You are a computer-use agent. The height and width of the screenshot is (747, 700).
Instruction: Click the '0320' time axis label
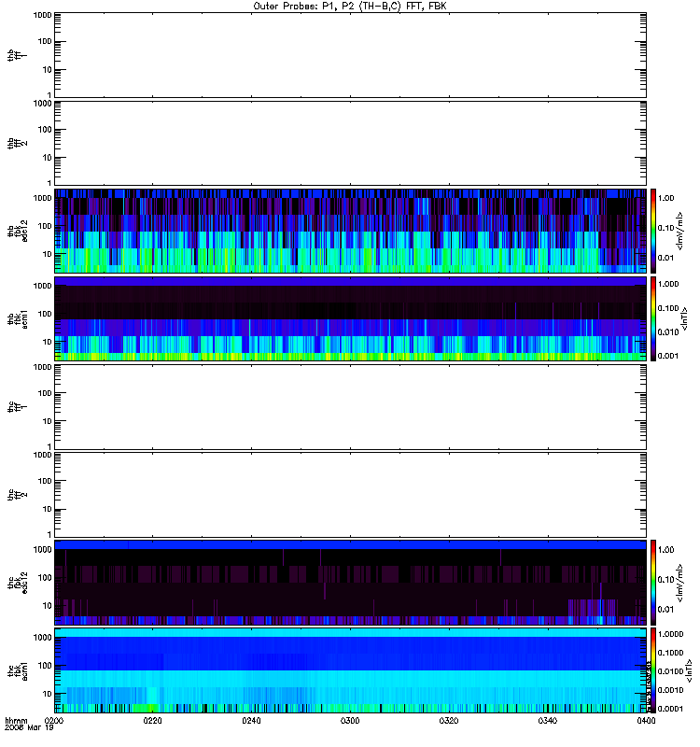click(x=449, y=721)
